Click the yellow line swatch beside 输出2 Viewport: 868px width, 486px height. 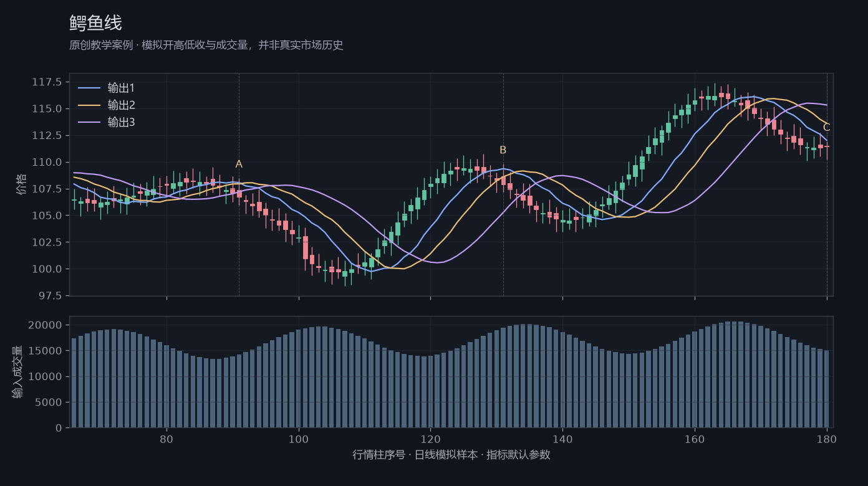pos(89,105)
